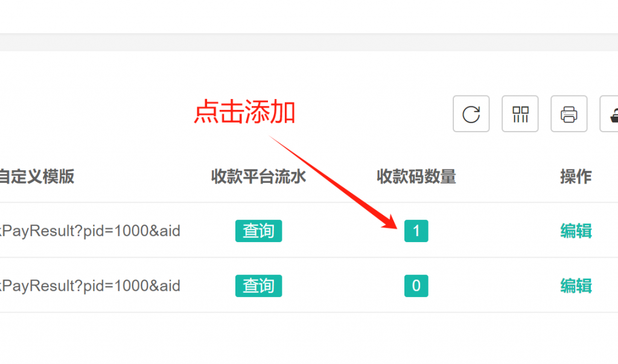
Task: Click 查询 button in second row
Action: [x=258, y=286]
